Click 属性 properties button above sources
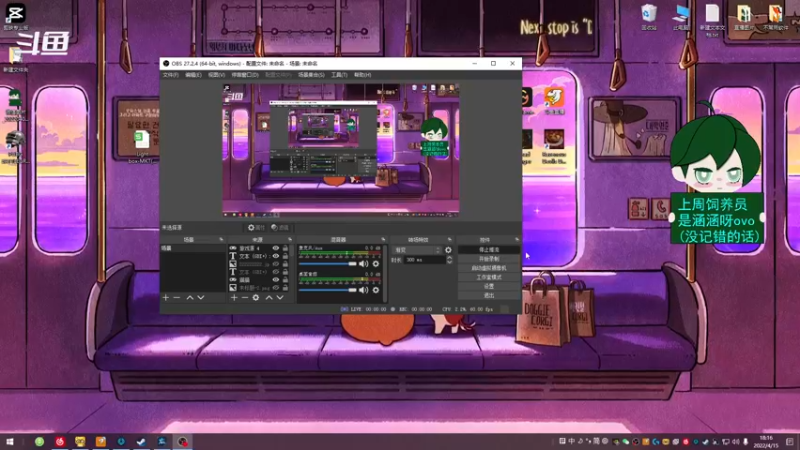The image size is (800, 450). [x=256, y=228]
